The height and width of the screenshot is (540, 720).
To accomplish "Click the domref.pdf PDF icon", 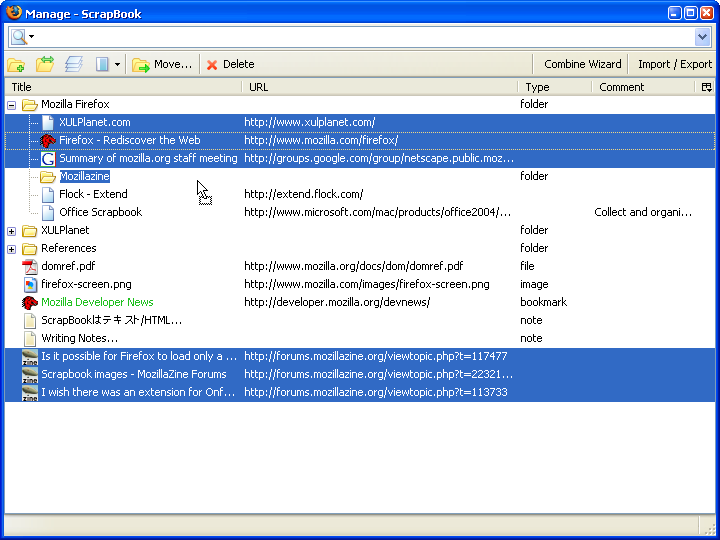I will point(30,267).
